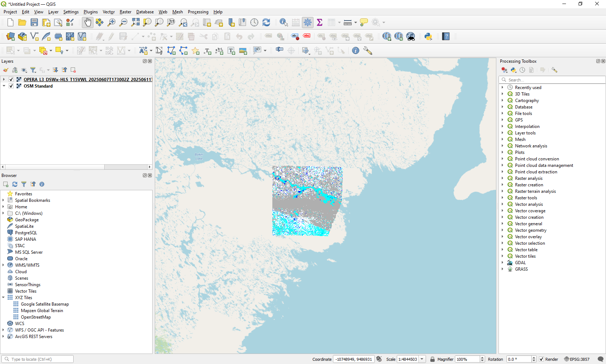The height and width of the screenshot is (364, 606).
Task: Open the Python Console icon
Action: [428, 36]
